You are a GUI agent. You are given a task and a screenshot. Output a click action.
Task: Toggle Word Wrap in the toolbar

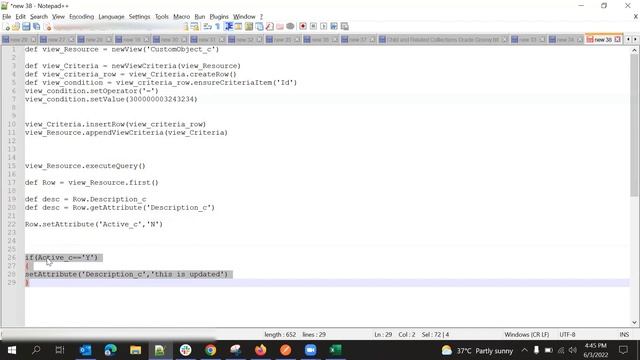207,27
